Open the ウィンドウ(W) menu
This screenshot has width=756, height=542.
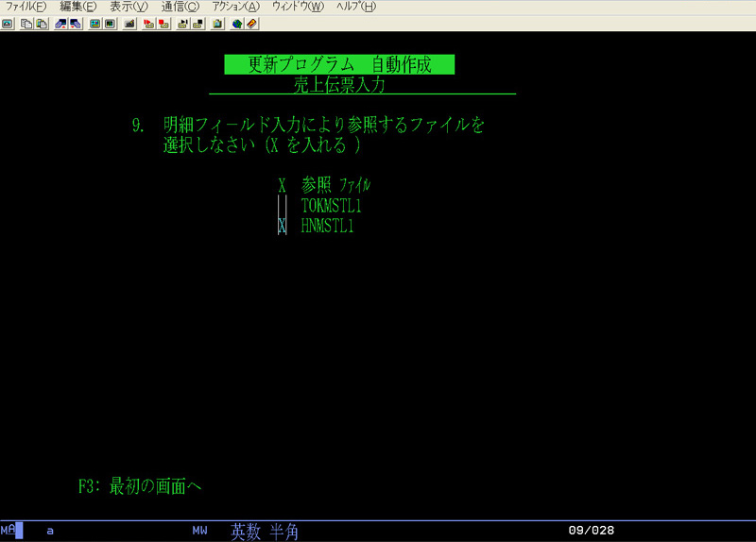[x=298, y=7]
